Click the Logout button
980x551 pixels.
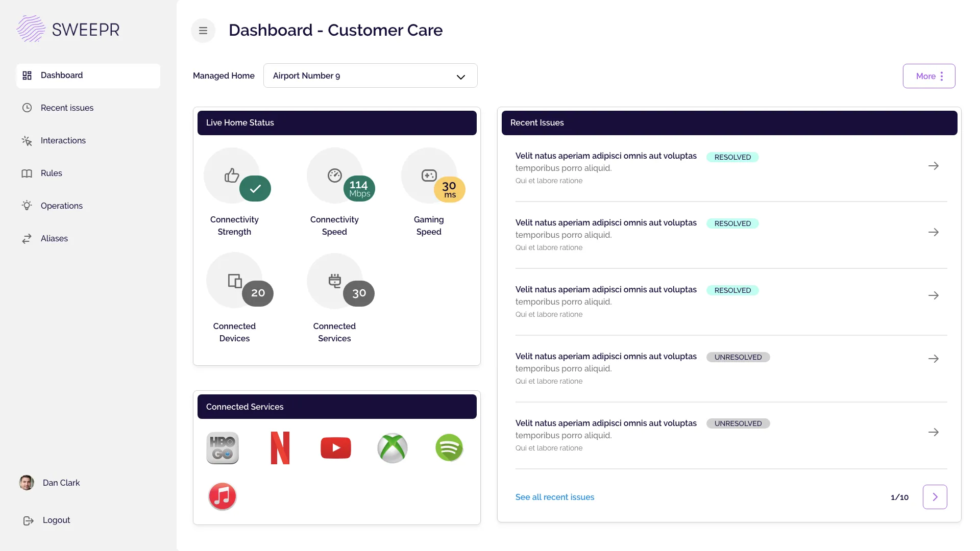click(56, 520)
